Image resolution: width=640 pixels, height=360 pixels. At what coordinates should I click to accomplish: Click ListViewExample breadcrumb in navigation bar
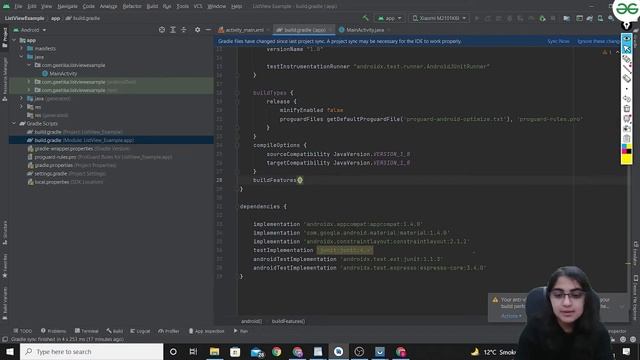(24, 18)
